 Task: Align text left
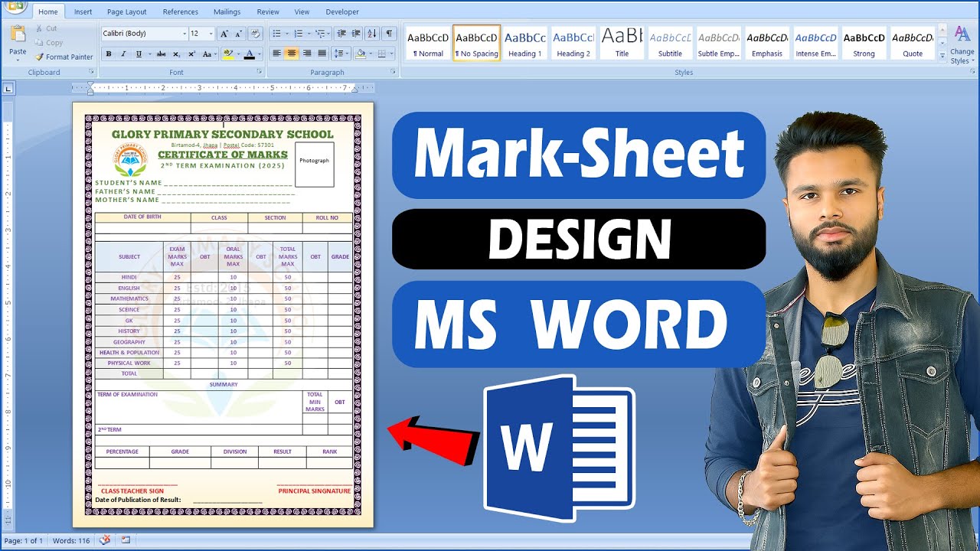pyautogui.click(x=276, y=54)
